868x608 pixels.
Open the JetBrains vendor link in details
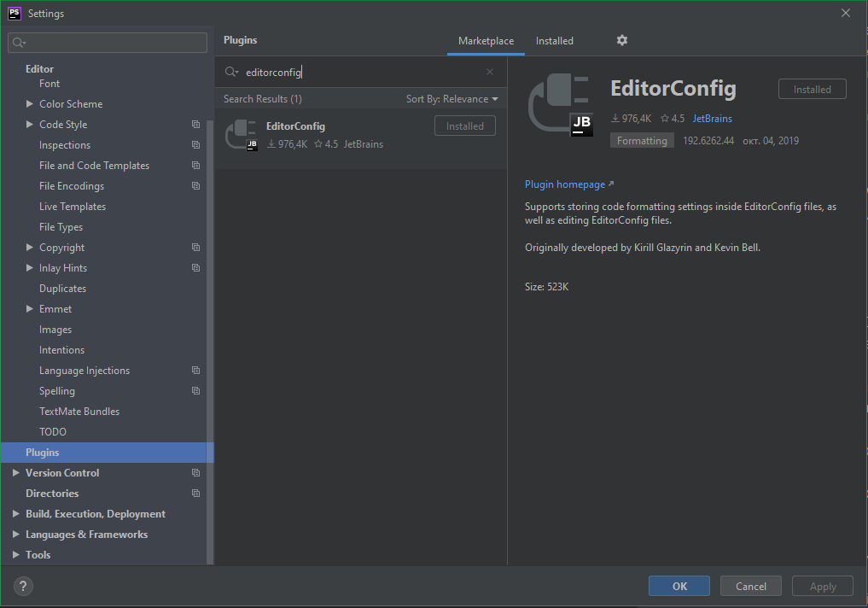click(x=712, y=119)
